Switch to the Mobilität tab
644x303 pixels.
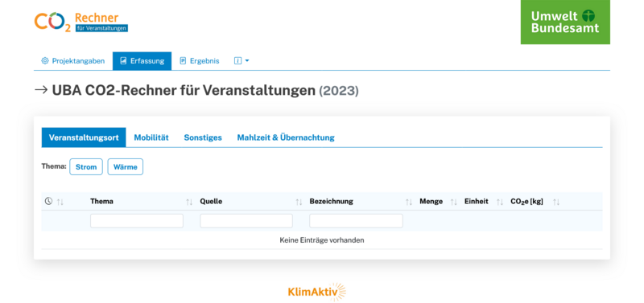[x=151, y=137]
